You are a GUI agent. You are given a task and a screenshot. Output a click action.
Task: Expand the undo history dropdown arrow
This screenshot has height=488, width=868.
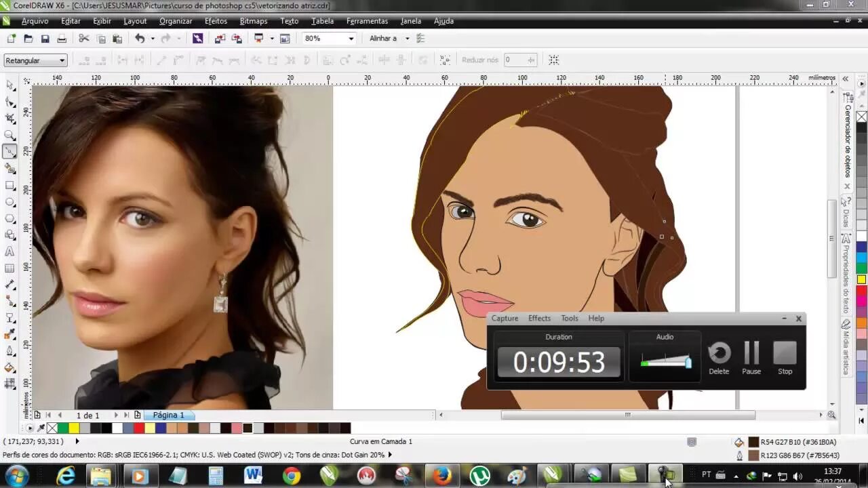pos(152,39)
